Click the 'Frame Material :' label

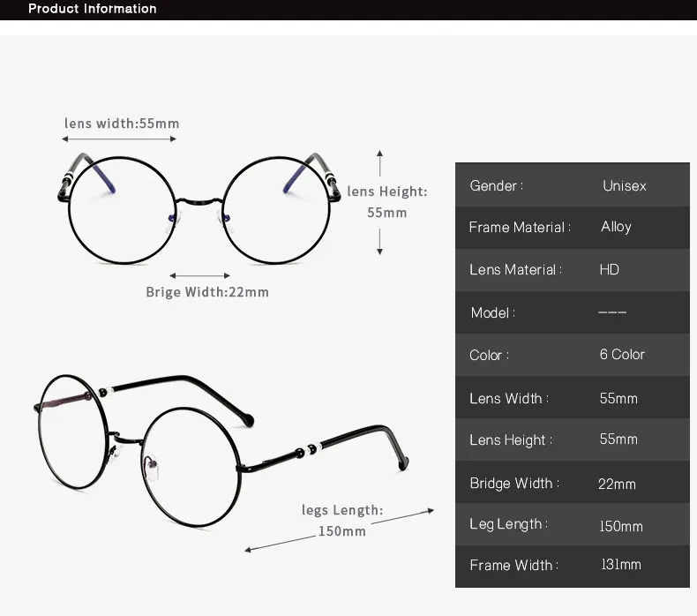(x=520, y=228)
